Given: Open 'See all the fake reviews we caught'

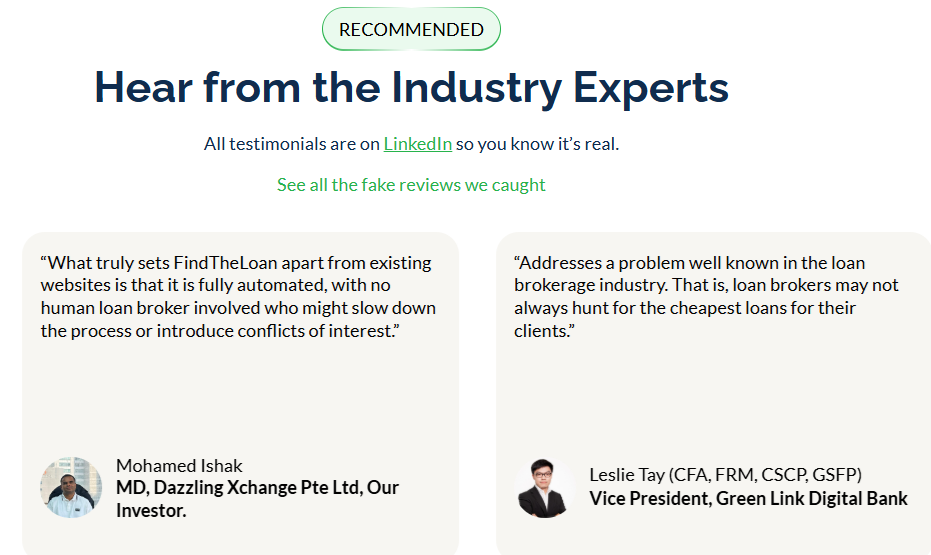Looking at the screenshot, I should coord(411,185).
